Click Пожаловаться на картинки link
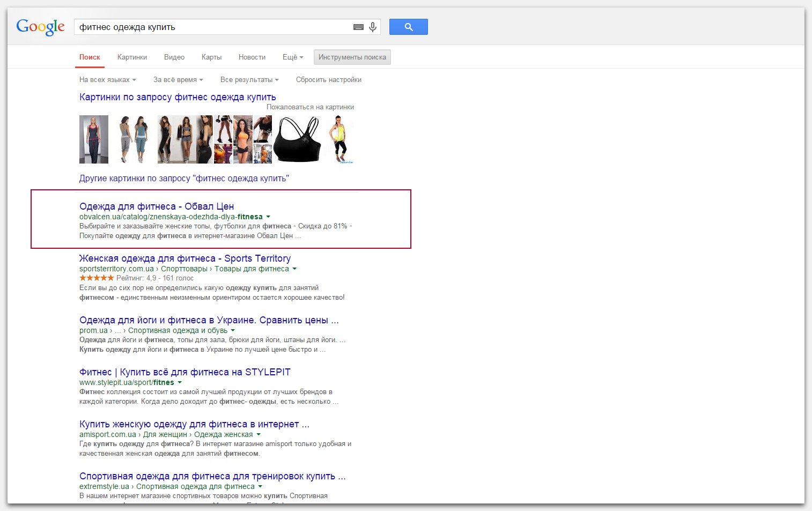812x511 pixels. (x=310, y=107)
